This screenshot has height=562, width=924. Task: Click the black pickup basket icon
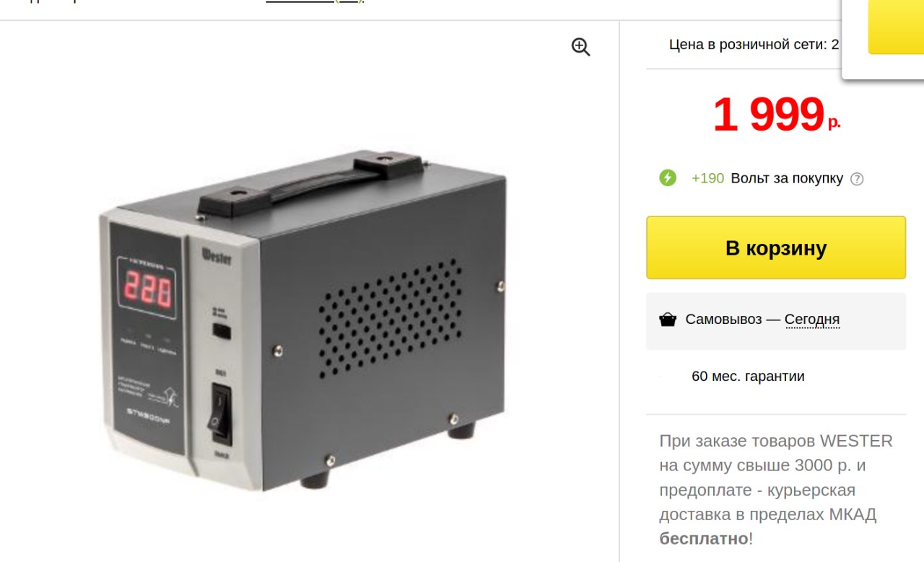668,320
